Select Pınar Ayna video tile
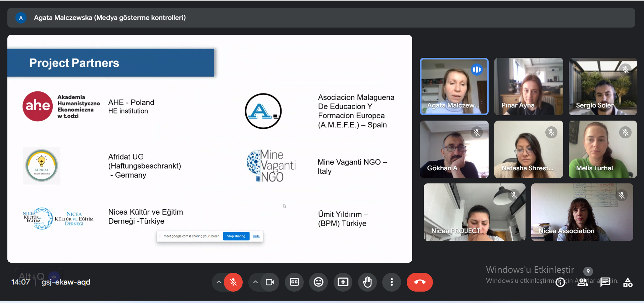Screen dimensions: 644x303 click(529, 87)
